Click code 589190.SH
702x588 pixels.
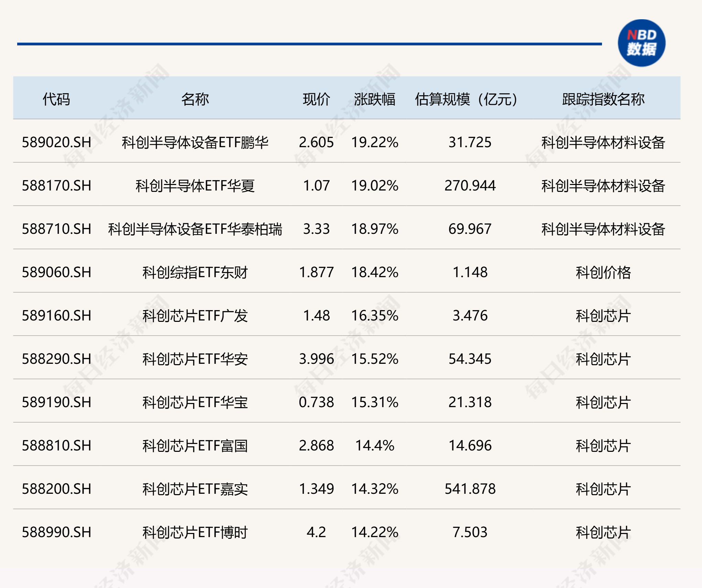[x=57, y=402]
